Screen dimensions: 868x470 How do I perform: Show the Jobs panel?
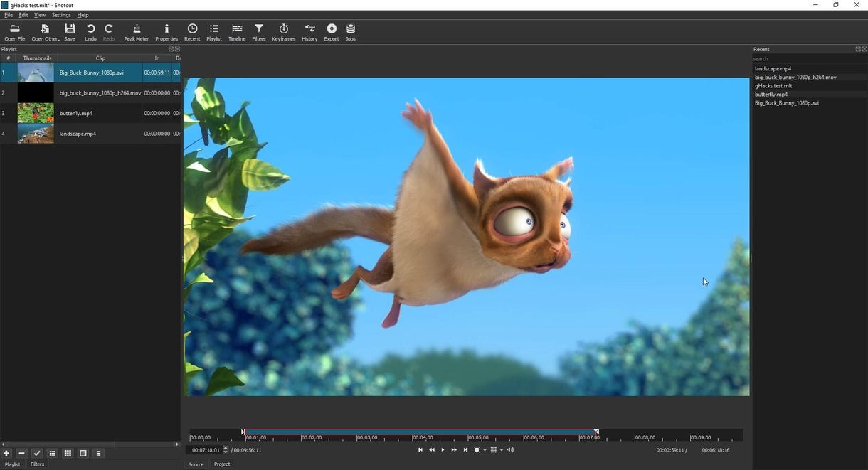351,32
